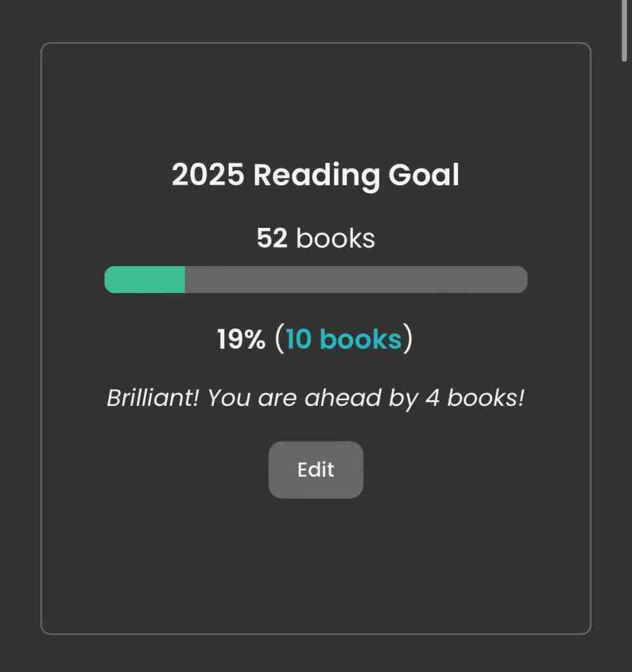632x672 pixels.
Task: Click the green filled part of progress bar
Action: point(145,280)
